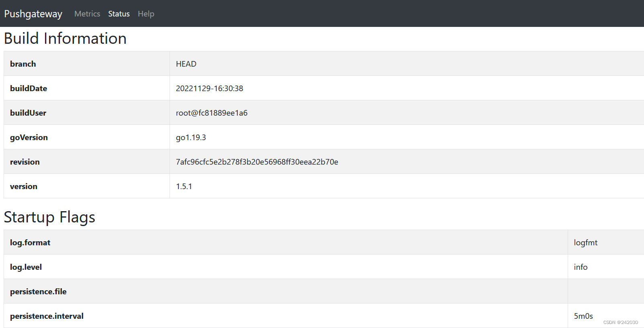644x328 pixels.
Task: Select the version value 1.5.1
Action: (x=184, y=186)
